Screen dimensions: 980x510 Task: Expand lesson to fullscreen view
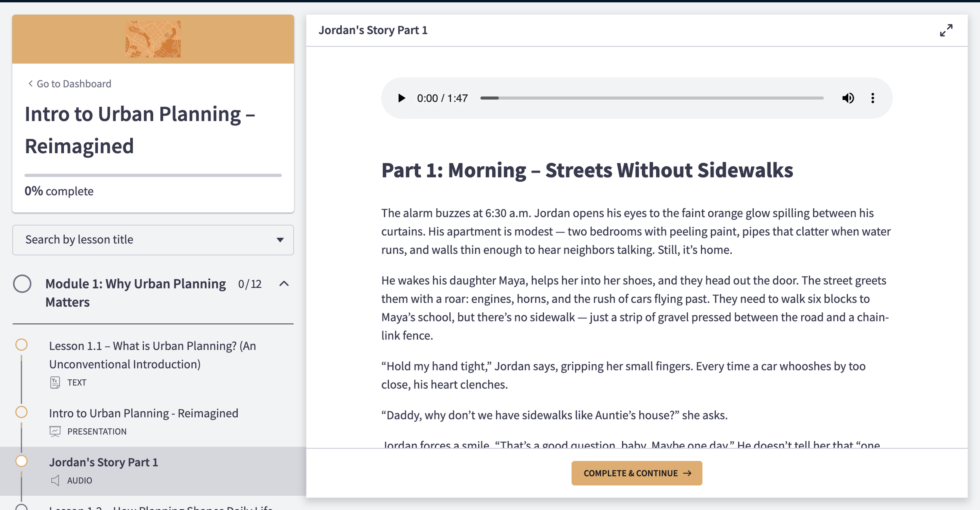946,30
